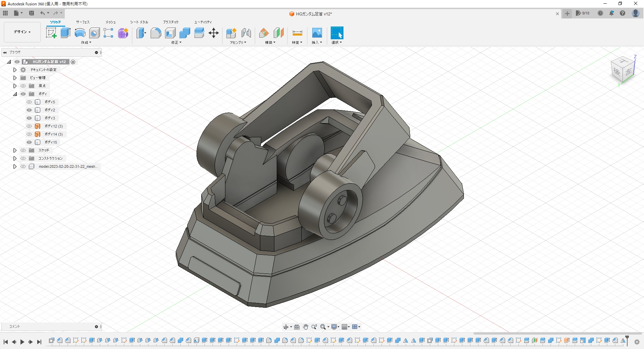Click the Insert image icon
Screen dimensions: 644x349
point(317,33)
